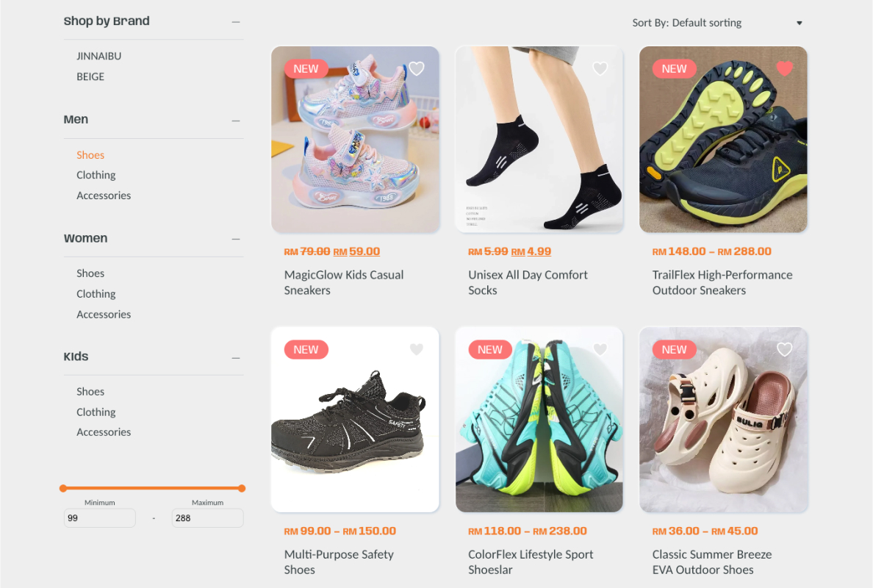Collapse the Women category section
Image resolution: width=873 pixels, height=588 pixels.
[236, 239]
